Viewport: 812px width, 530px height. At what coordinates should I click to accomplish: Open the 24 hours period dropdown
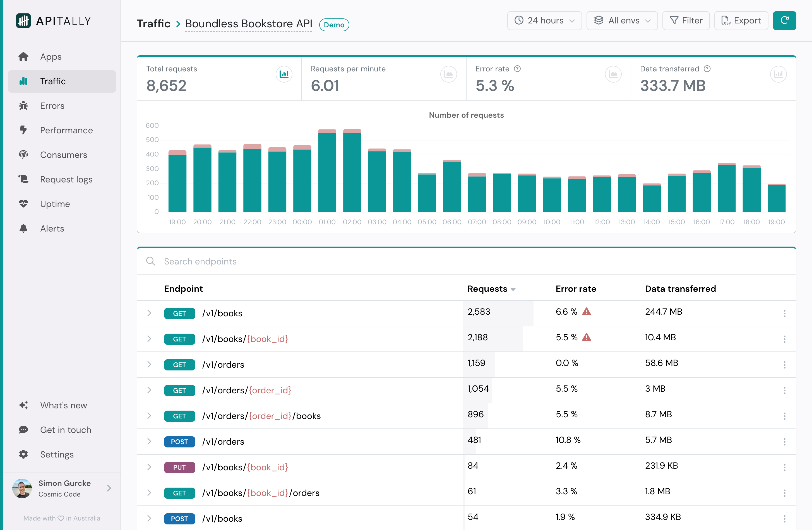tap(544, 20)
